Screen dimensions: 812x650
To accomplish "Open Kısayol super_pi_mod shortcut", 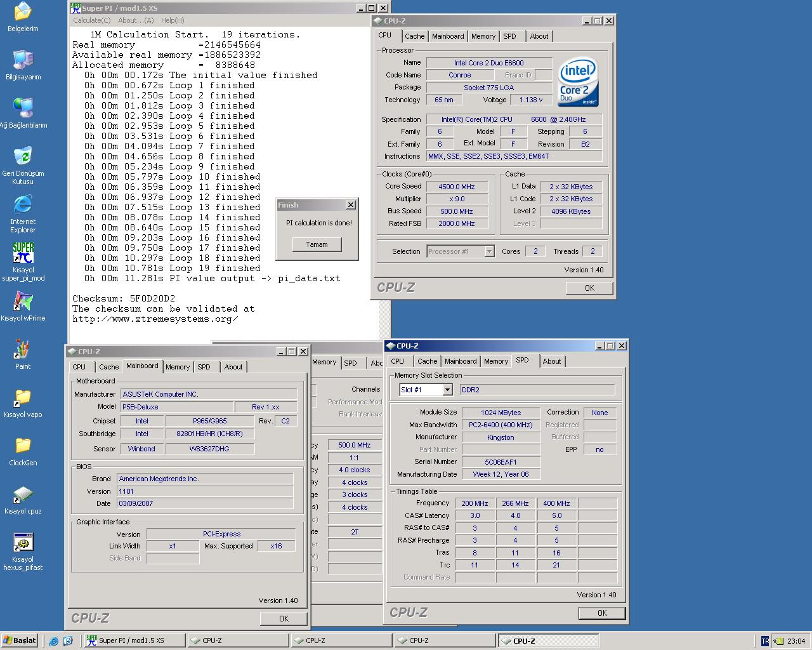I will coord(23,262).
